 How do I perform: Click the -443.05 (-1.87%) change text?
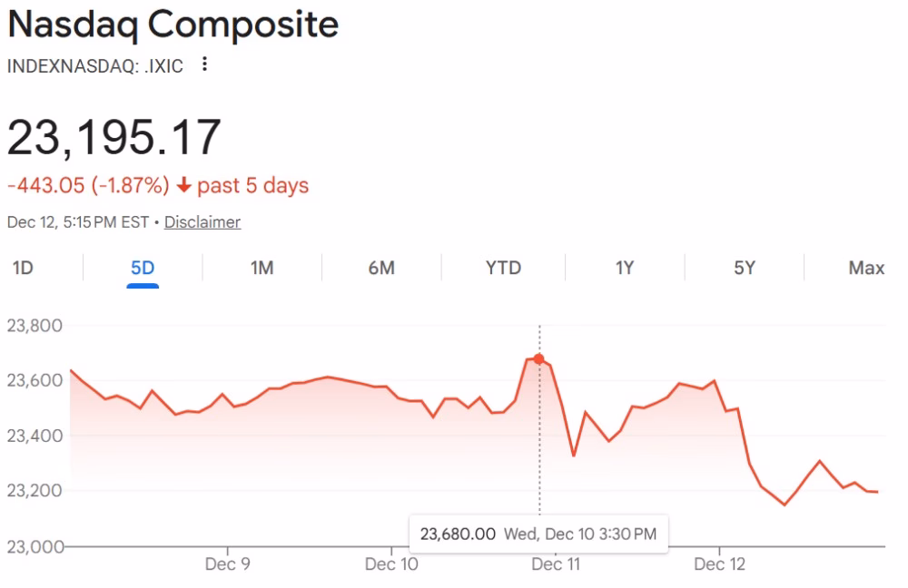point(88,186)
